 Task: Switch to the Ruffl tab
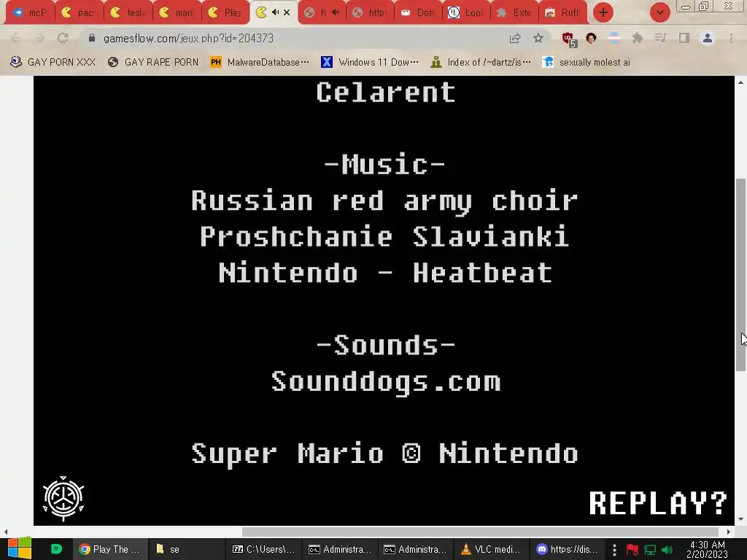click(563, 13)
